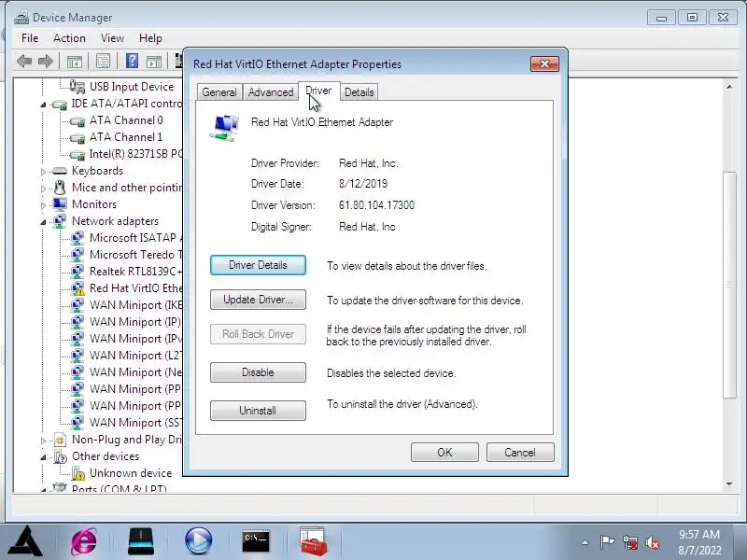Switch to the Details tab
Screen dimensions: 747x560
pos(359,92)
